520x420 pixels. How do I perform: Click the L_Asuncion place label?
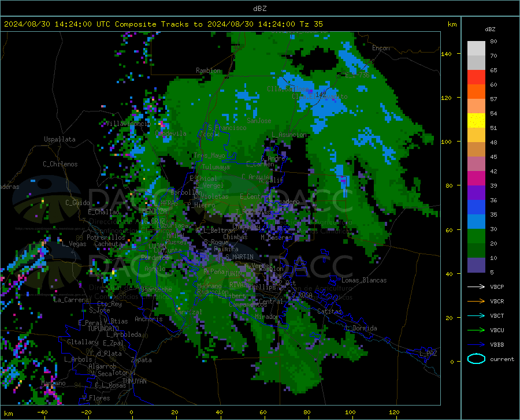click(x=289, y=135)
